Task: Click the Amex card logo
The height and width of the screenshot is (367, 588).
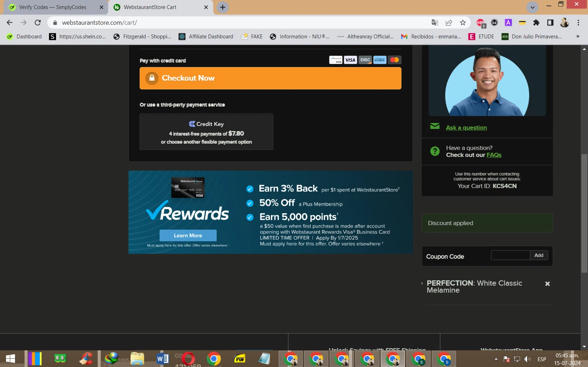Action: (x=379, y=60)
